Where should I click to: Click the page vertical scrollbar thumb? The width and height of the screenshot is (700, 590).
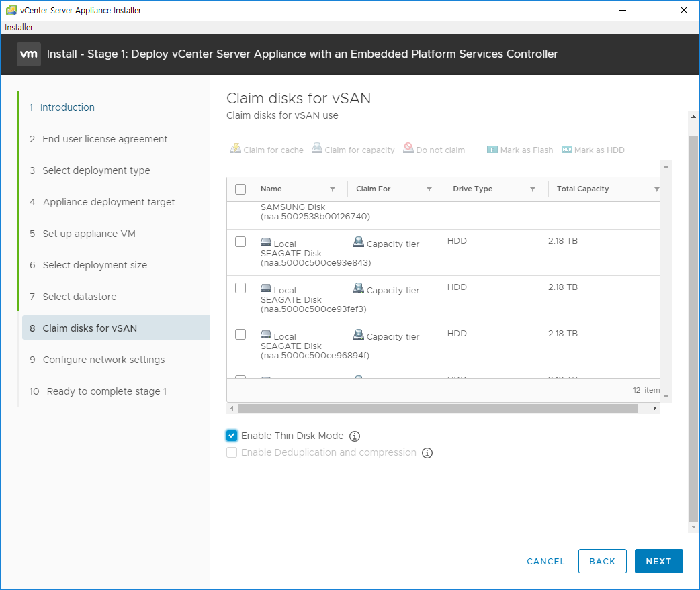(693, 328)
